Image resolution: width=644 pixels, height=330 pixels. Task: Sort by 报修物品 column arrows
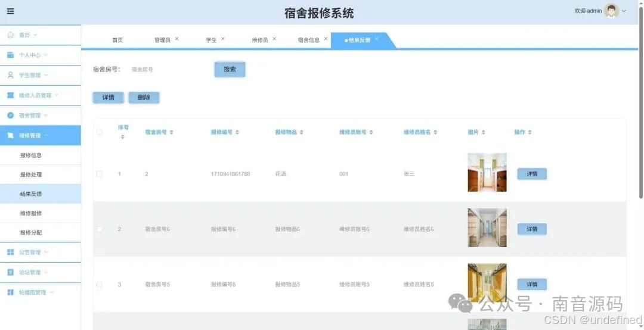pyautogui.click(x=302, y=132)
